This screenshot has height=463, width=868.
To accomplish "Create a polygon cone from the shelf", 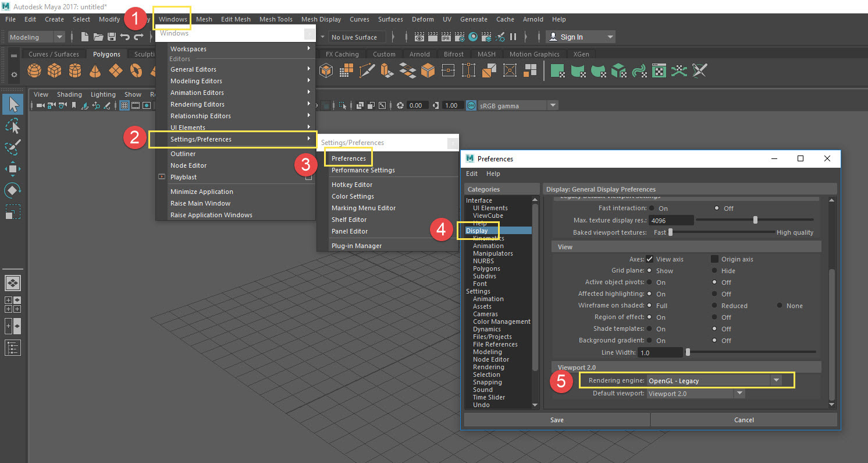I will pos(95,71).
